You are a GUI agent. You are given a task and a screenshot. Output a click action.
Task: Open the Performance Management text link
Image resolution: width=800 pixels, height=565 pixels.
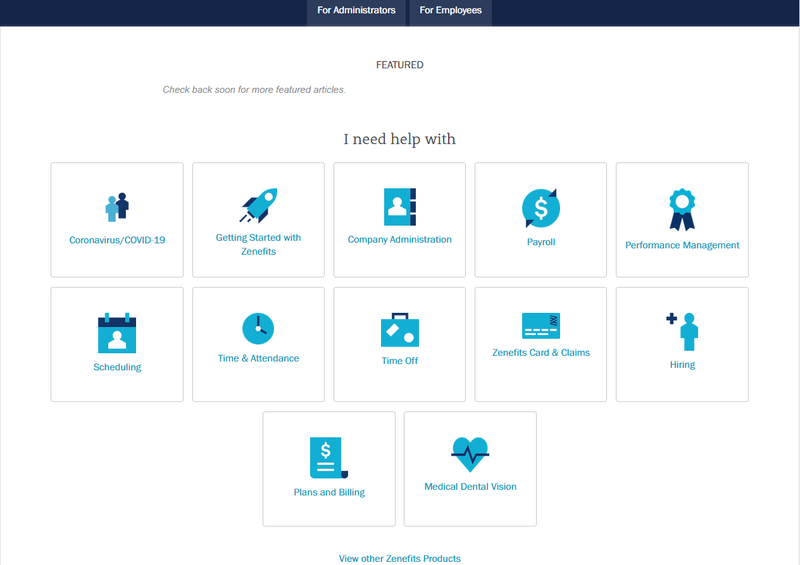click(682, 245)
